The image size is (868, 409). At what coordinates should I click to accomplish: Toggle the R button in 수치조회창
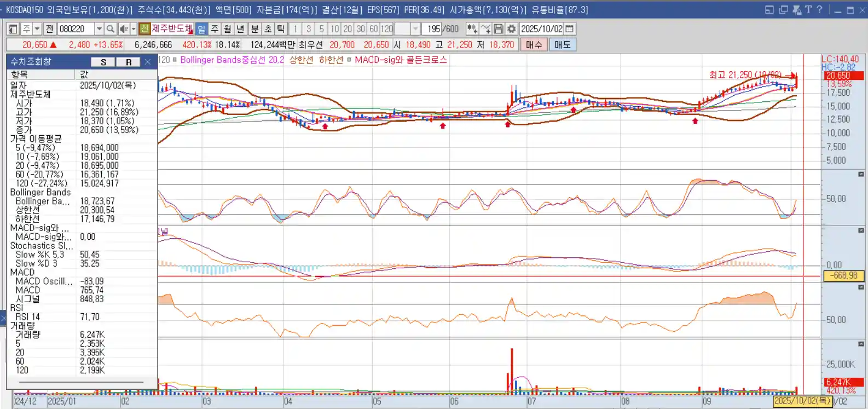click(129, 62)
